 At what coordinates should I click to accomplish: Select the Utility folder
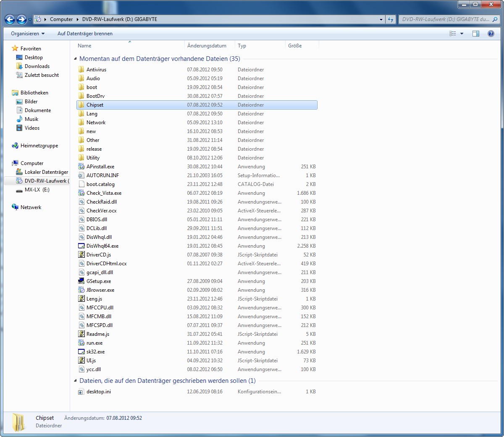[93, 158]
